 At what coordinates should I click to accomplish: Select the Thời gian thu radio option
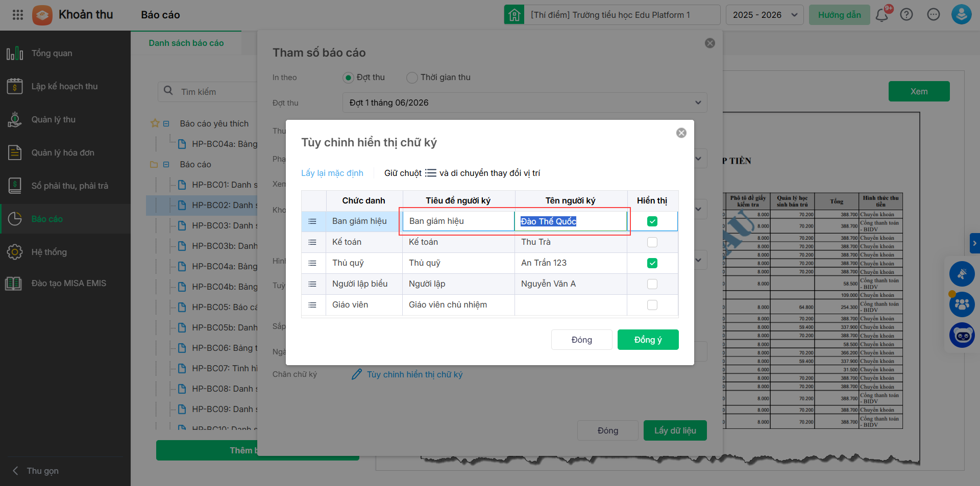412,78
